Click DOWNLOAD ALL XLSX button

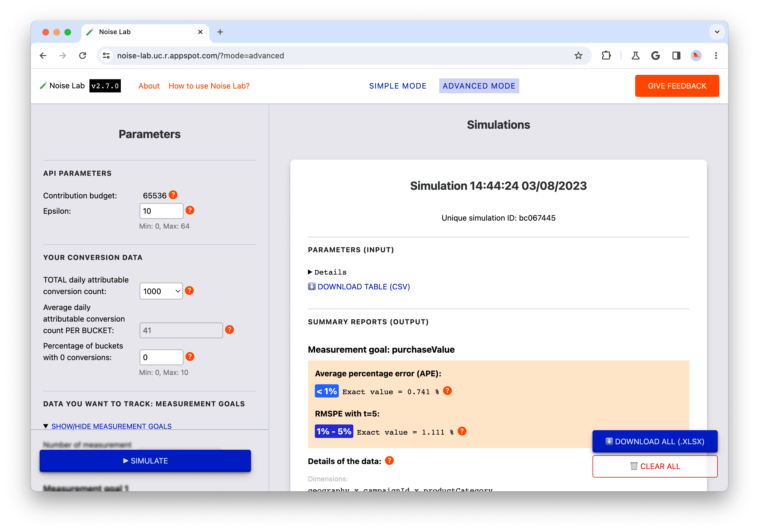tap(655, 441)
